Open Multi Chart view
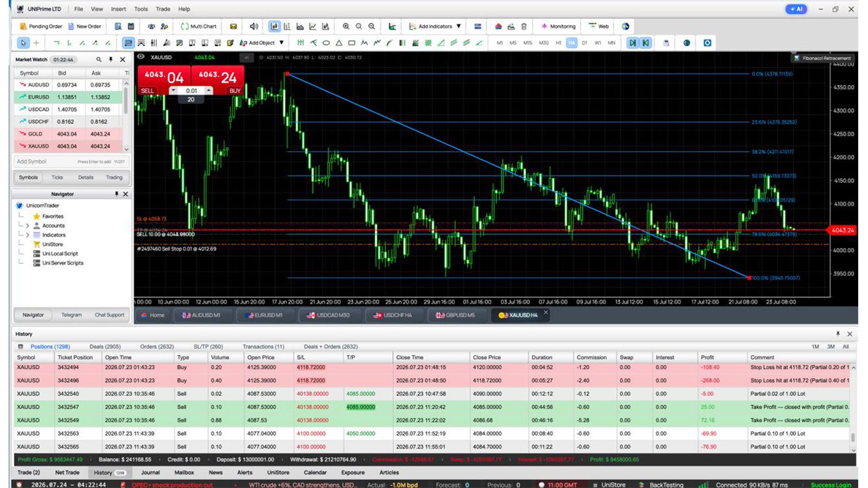 coord(199,26)
